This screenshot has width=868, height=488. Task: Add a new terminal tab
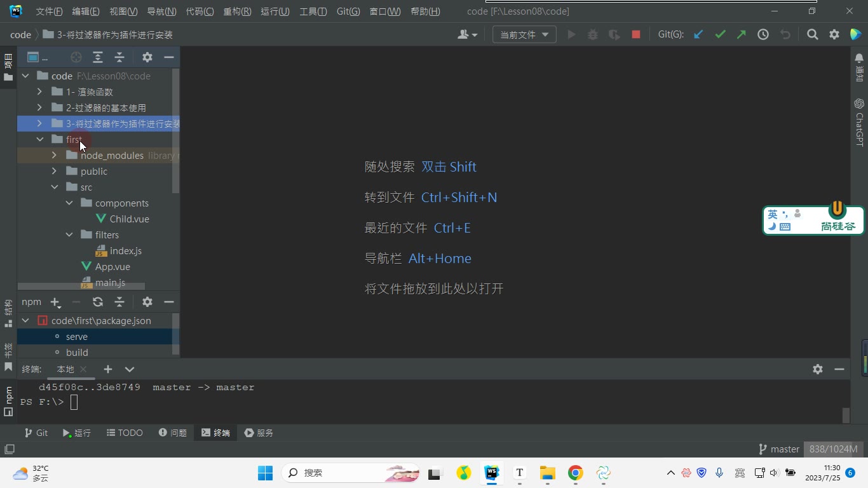tap(108, 369)
